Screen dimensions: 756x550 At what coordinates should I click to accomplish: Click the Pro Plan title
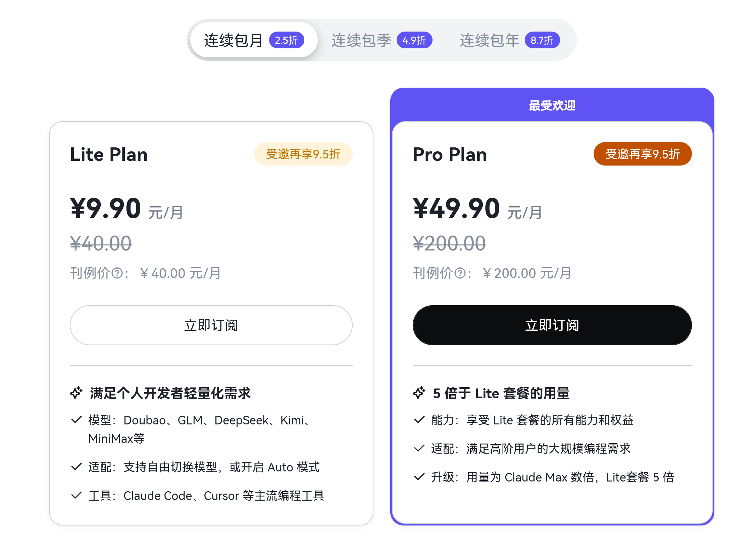[x=450, y=154]
